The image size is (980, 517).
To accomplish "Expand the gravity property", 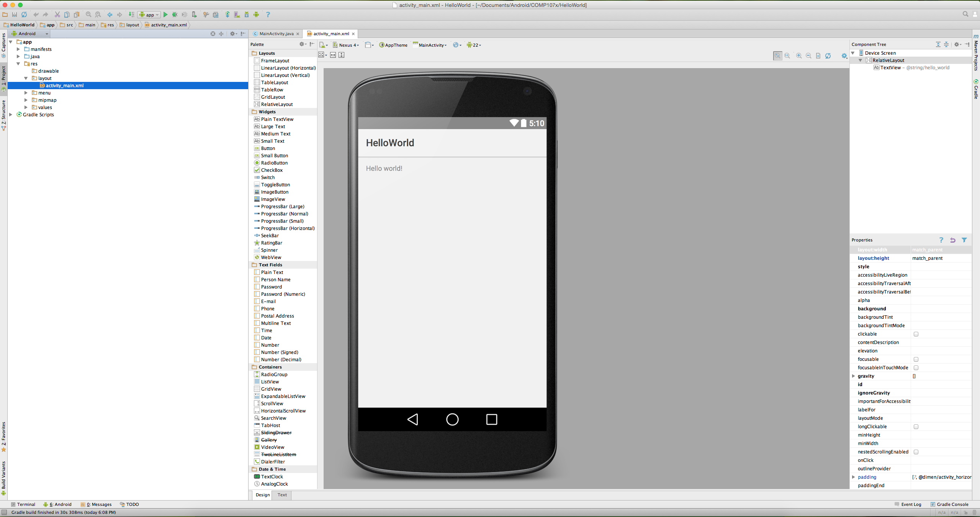I will pos(854,376).
